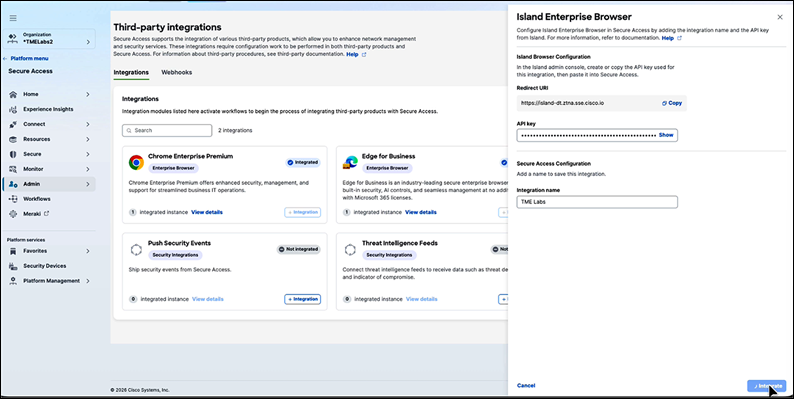
Task: Open the organization TMELabs2 selector chevron
Action: pyautogui.click(x=88, y=42)
